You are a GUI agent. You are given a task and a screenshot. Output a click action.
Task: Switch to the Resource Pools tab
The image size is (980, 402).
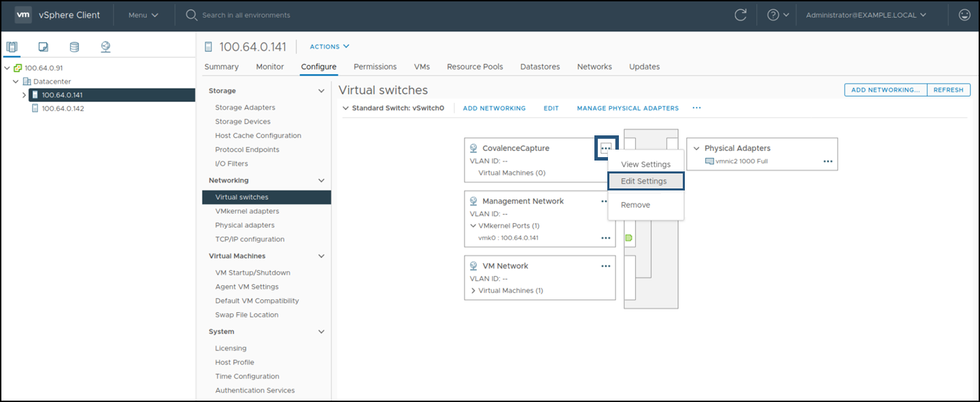(475, 67)
